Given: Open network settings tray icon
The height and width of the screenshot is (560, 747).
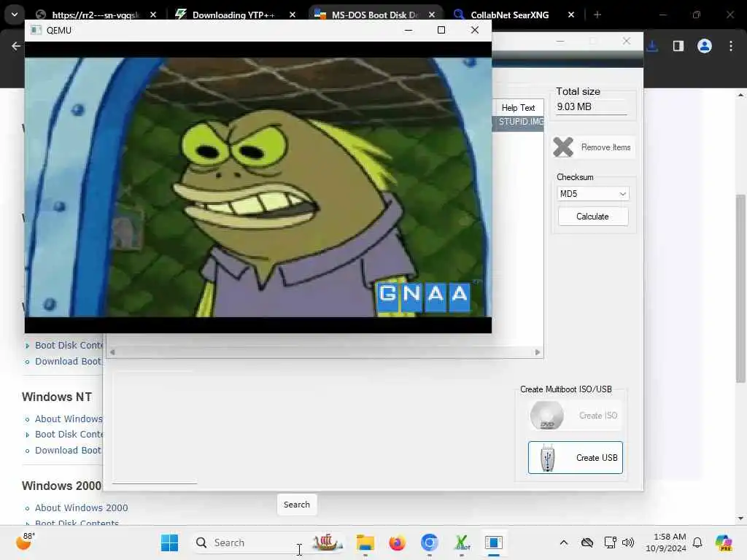Looking at the screenshot, I should [x=610, y=542].
